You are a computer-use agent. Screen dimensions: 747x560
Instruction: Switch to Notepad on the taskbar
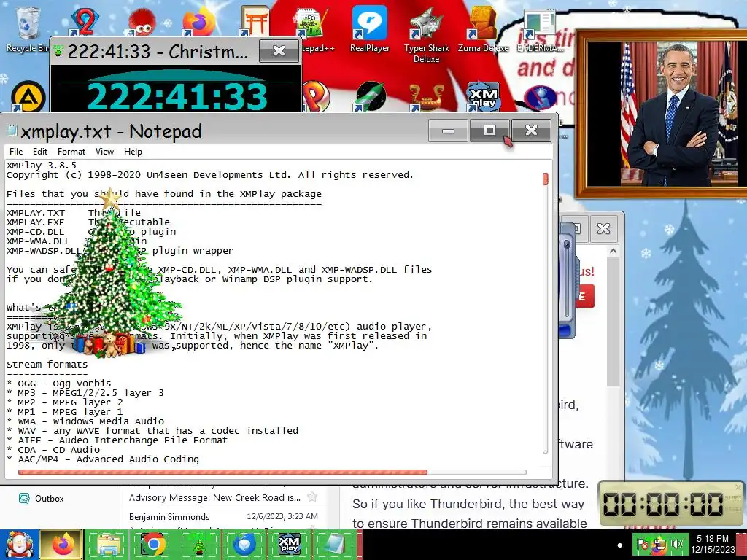click(x=335, y=545)
